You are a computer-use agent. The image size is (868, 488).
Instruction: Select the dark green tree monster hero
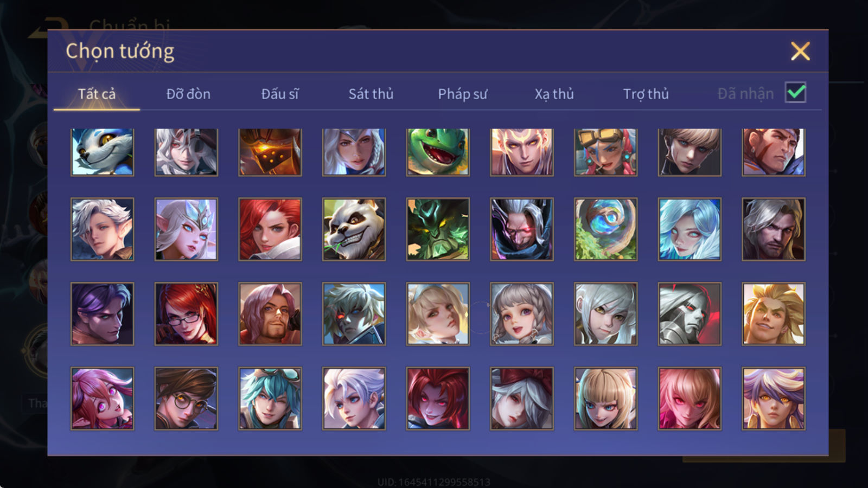(x=438, y=229)
